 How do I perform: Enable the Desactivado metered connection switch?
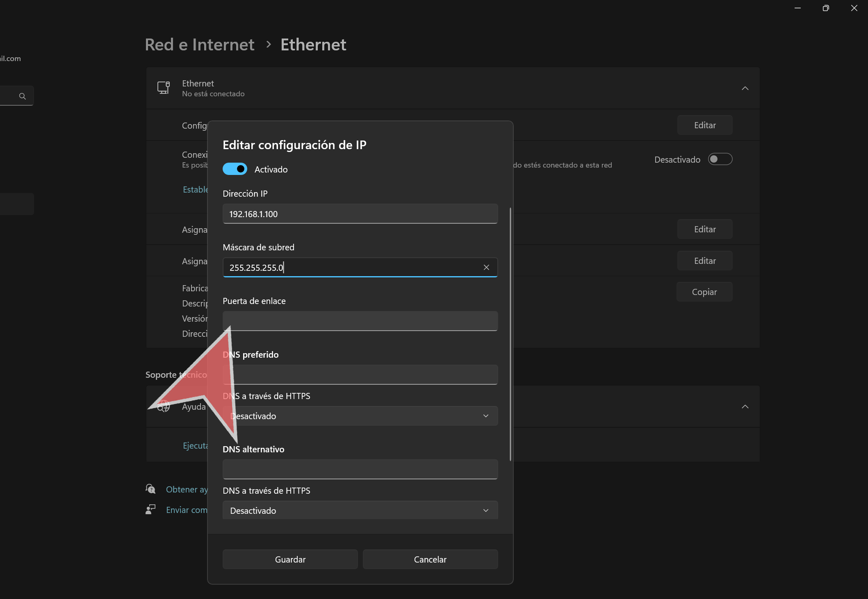coord(720,159)
